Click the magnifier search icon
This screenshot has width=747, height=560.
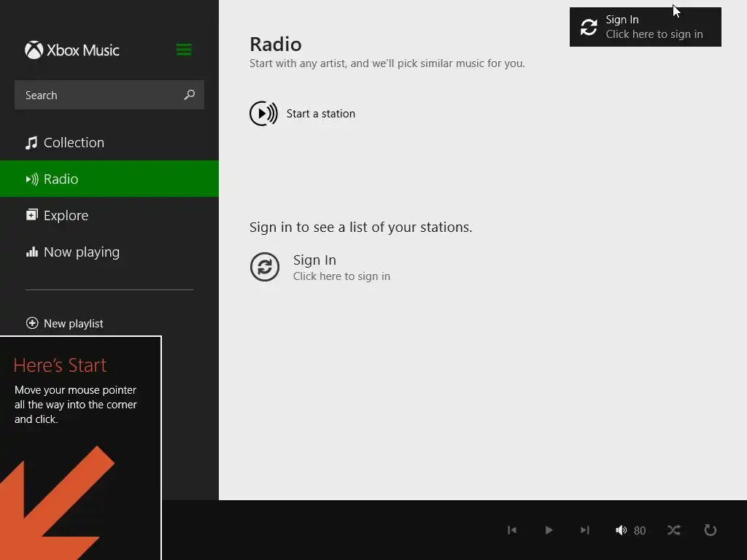pyautogui.click(x=189, y=95)
